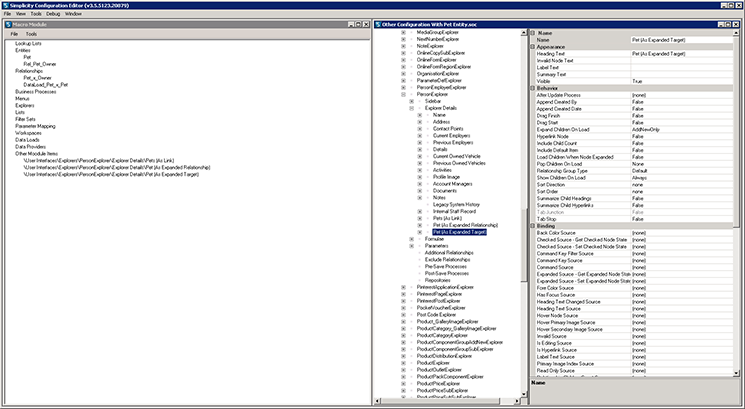Viewport: 745px width, 409px height.
Task: Select Rel_Pet_Owner entity in Macro Module
Action: pyautogui.click(x=40, y=64)
